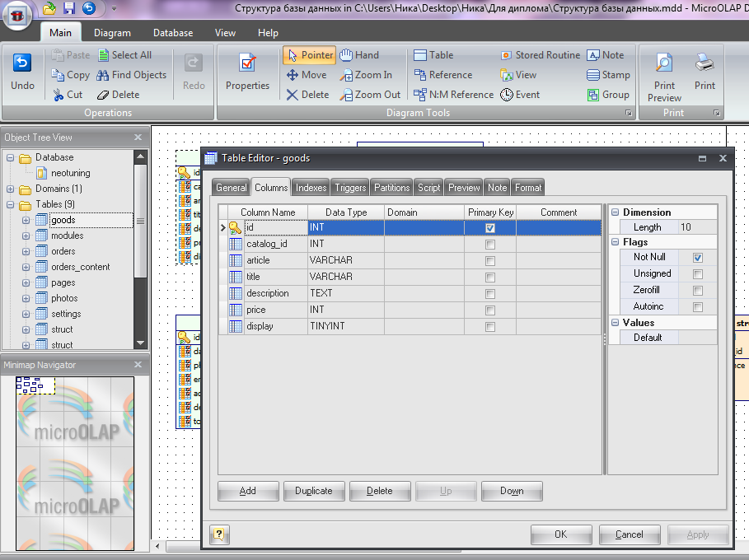
Task: Click Cut in Operations group
Action: (68, 95)
